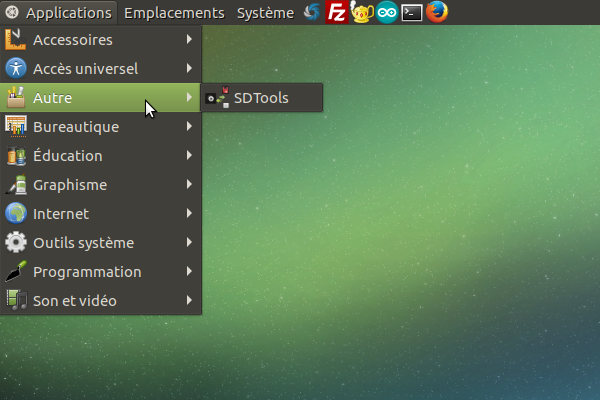Click the Outils système gear icon

click(x=16, y=243)
